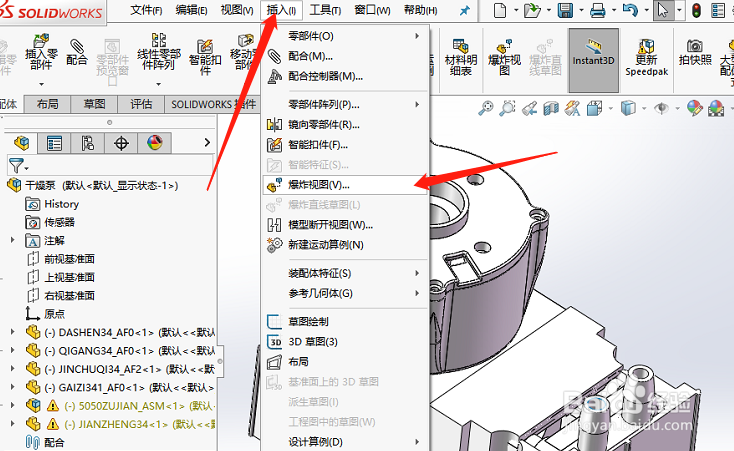Image resolution: width=734 pixels, height=451 pixels.
Task: Open the 帮助(H) menu
Action: pos(421,10)
